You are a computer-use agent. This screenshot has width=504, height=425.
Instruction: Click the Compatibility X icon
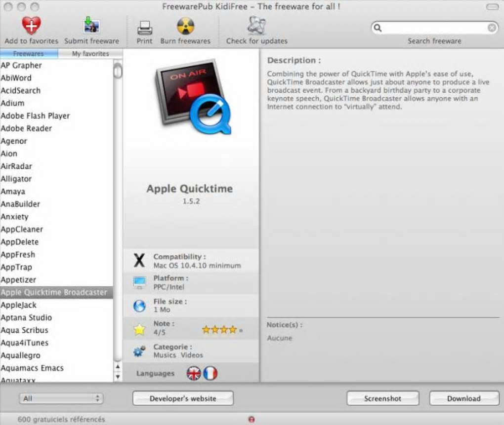(139, 260)
